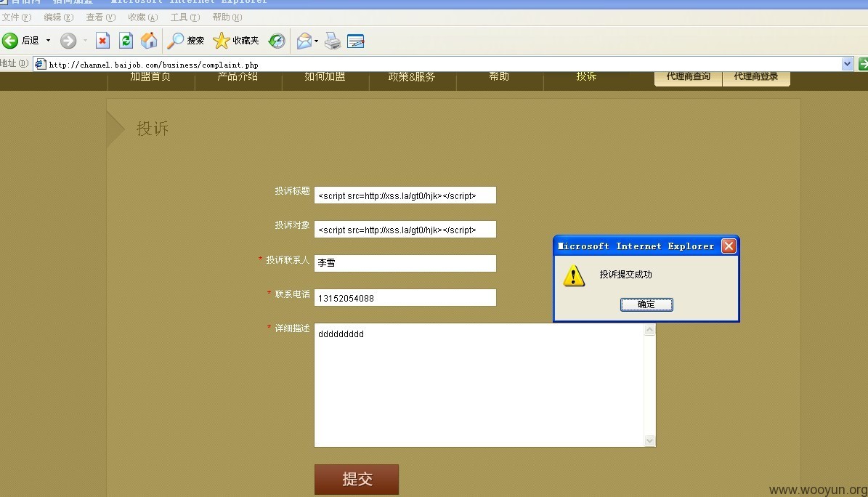Image resolution: width=868 pixels, height=497 pixels.
Task: Click the 投诉联系人 field containing 李雪
Action: pyautogui.click(x=405, y=263)
